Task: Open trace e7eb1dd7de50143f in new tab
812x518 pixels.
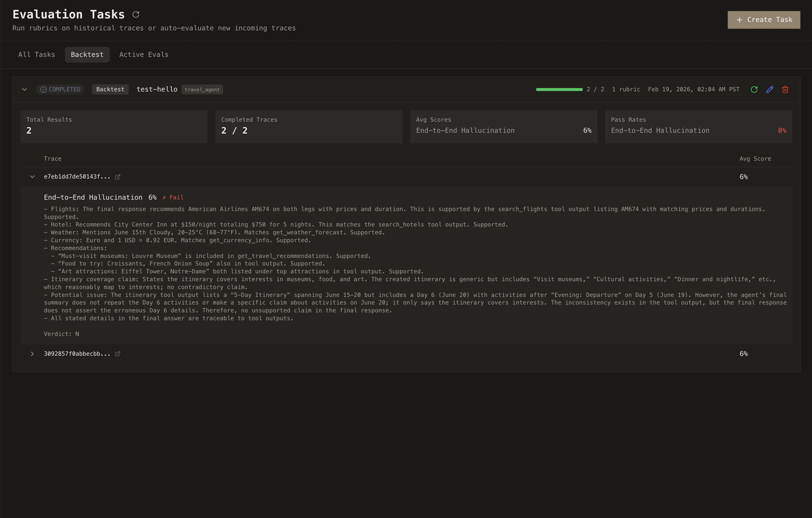Action: coord(118,177)
